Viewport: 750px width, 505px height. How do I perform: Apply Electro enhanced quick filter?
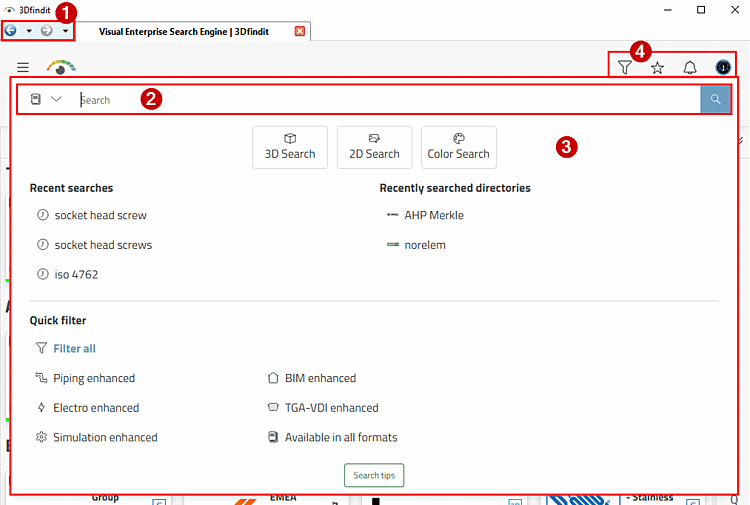point(96,408)
